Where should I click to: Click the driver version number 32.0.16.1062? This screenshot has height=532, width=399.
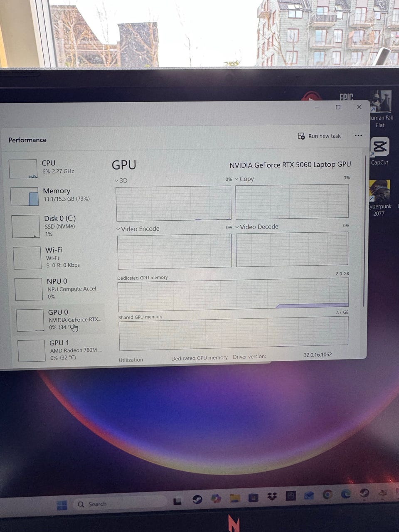coord(318,355)
